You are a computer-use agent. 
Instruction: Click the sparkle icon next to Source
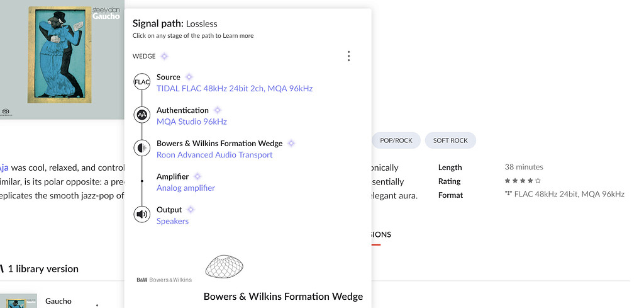coord(189,77)
